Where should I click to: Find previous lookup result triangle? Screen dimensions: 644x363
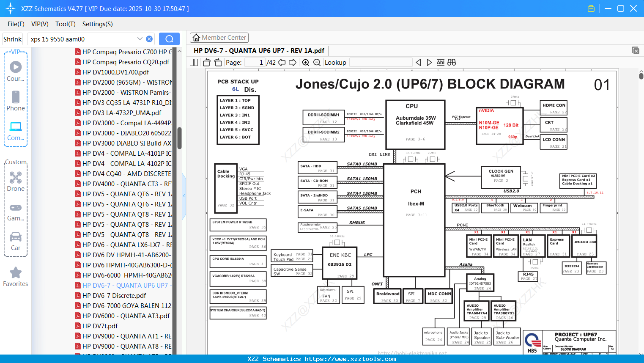[418, 62]
